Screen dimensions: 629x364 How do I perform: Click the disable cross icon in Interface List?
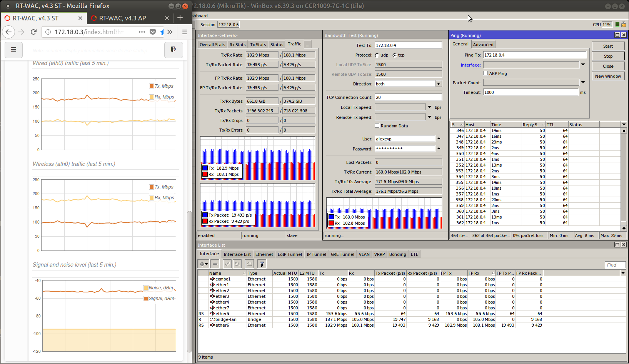pyautogui.click(x=237, y=264)
